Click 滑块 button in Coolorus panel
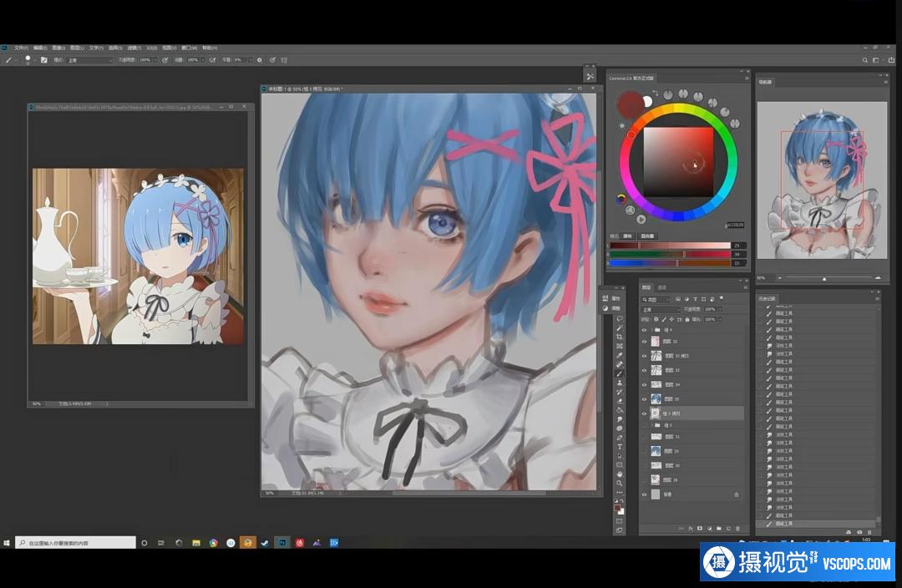This screenshot has height=588, width=902. pos(628,236)
